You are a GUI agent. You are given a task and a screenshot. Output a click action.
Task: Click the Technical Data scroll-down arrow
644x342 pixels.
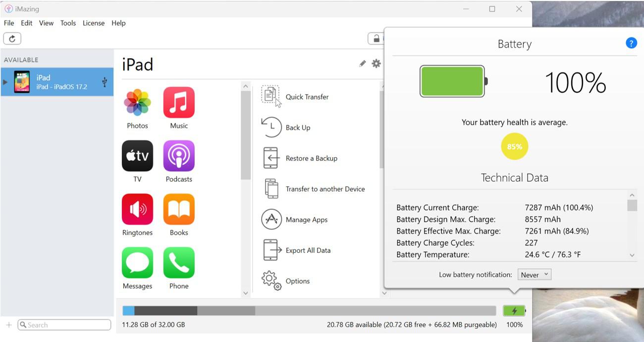pos(632,255)
